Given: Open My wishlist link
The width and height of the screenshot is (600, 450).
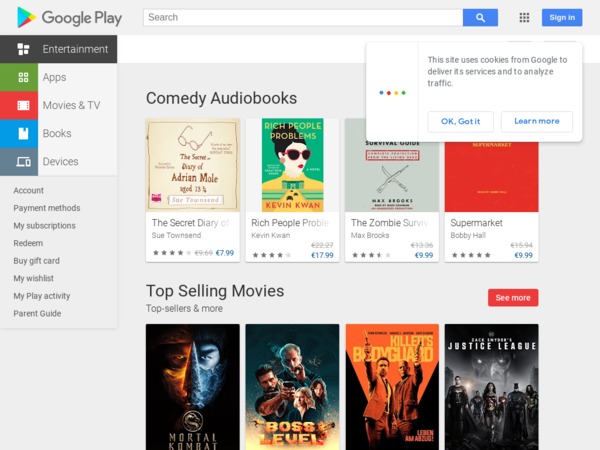Looking at the screenshot, I should click(33, 278).
